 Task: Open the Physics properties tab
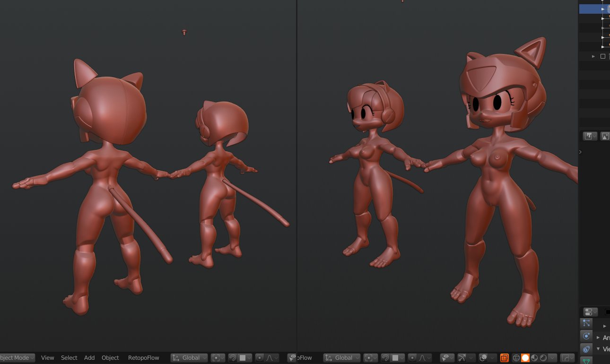tap(586, 336)
